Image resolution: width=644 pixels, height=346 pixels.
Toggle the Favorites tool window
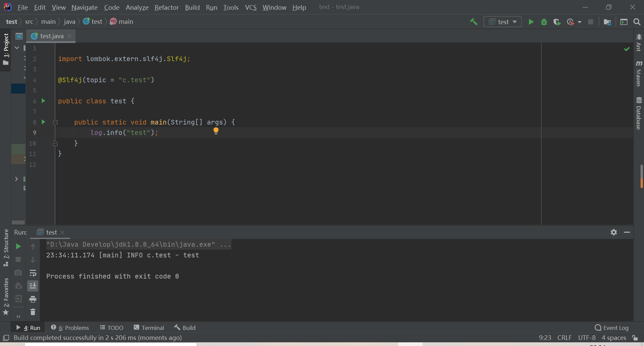click(x=6, y=297)
